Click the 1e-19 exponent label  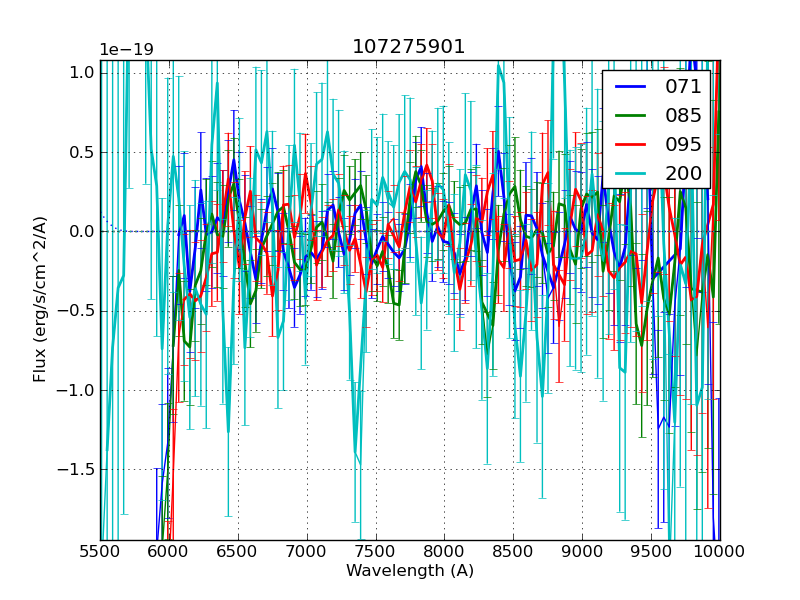click(126, 50)
